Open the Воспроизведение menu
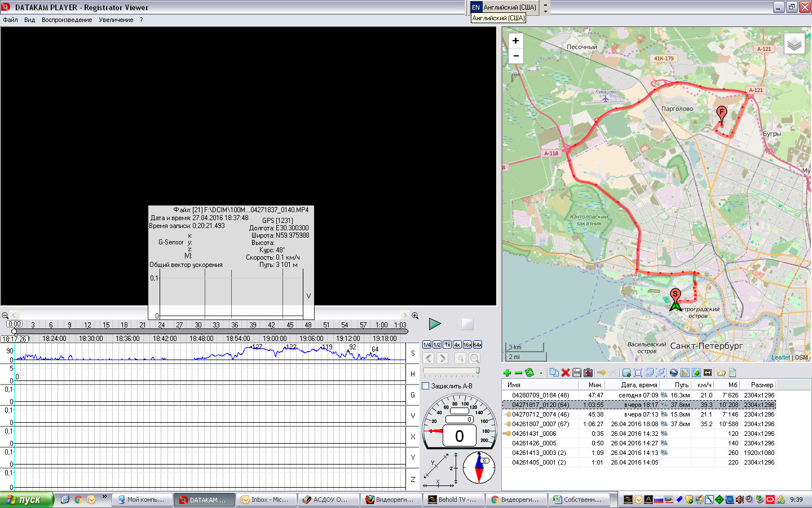Screen dimensions: 812x508 (x=67, y=20)
